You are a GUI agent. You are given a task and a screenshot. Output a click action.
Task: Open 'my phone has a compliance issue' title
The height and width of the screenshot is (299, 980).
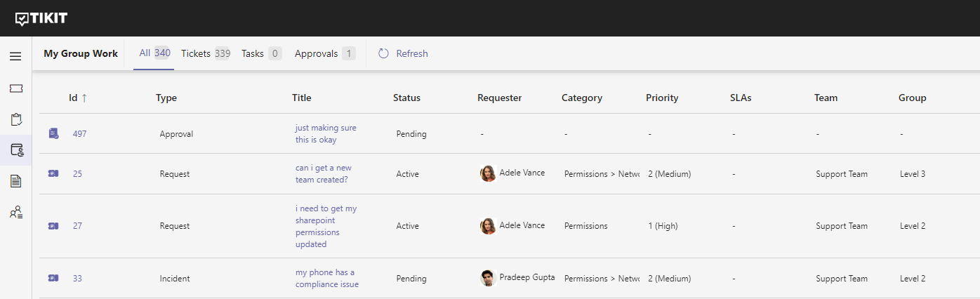tap(327, 279)
